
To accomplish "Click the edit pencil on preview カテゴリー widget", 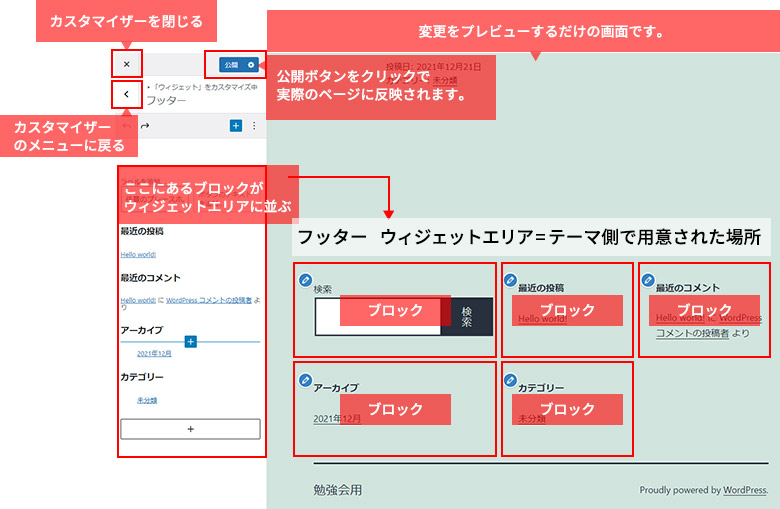I will point(510,380).
